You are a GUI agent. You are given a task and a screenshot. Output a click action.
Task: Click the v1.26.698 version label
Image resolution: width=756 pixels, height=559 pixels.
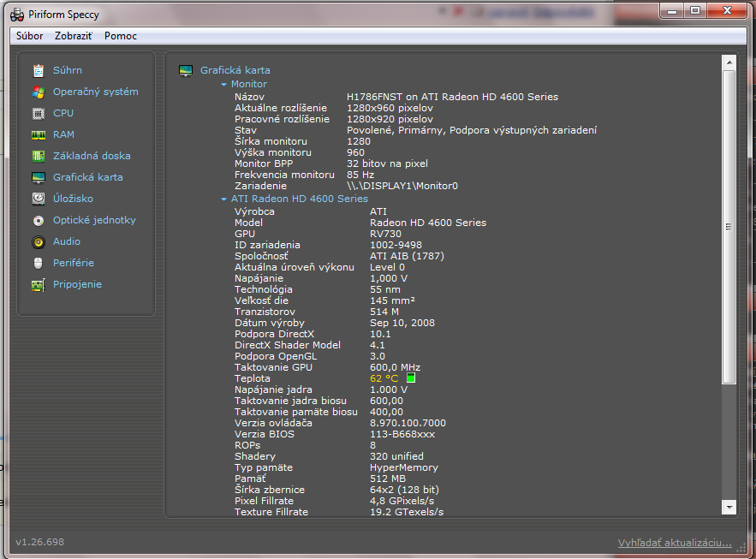pos(40,542)
